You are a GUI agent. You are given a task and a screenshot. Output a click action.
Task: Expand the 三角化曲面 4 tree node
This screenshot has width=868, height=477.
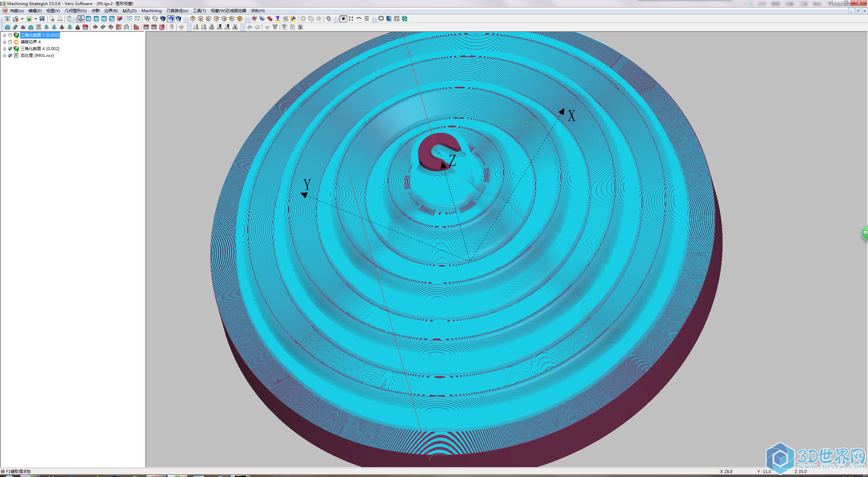tap(4, 49)
